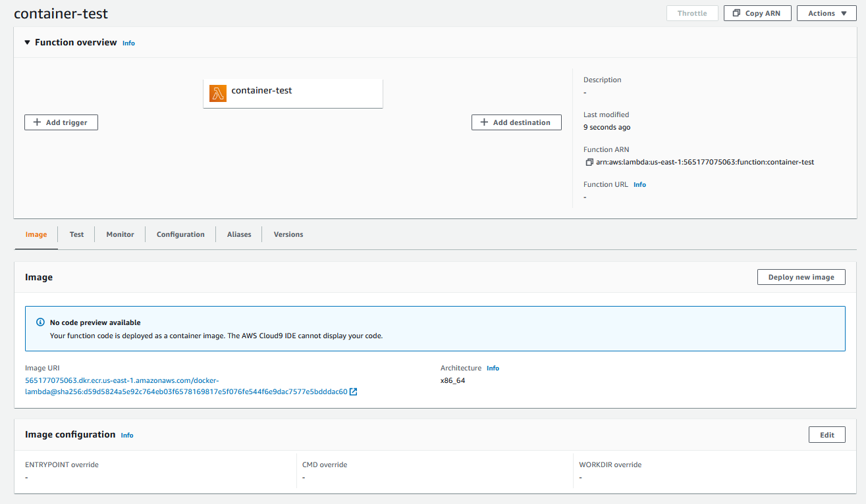Image resolution: width=866 pixels, height=504 pixels.
Task: Click the 'No code preview available' heading
Action: [x=95, y=322]
